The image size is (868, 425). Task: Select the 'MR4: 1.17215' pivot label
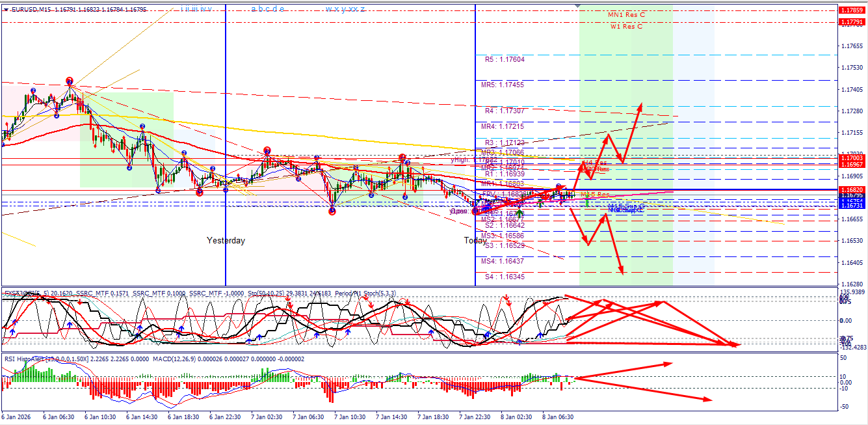(x=503, y=126)
